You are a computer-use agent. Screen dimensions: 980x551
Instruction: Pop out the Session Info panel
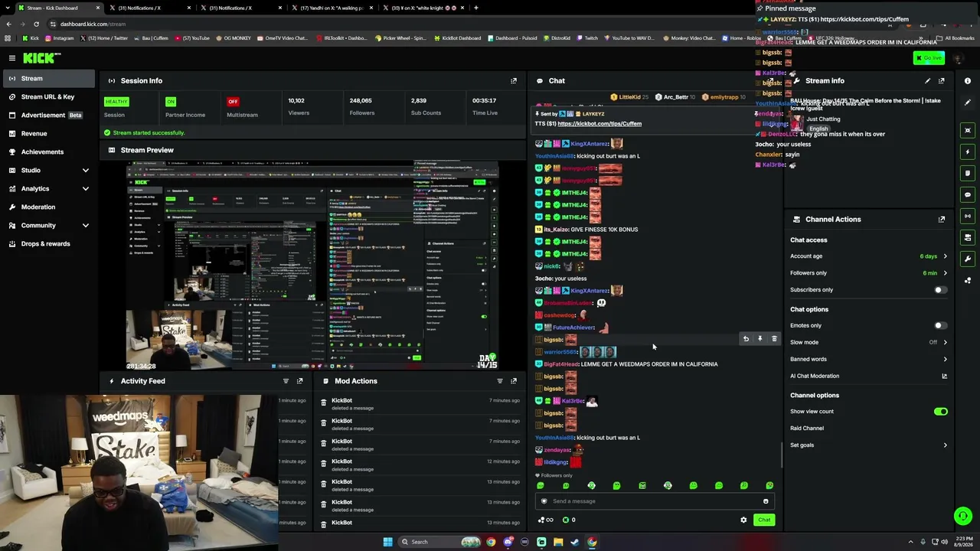click(514, 80)
